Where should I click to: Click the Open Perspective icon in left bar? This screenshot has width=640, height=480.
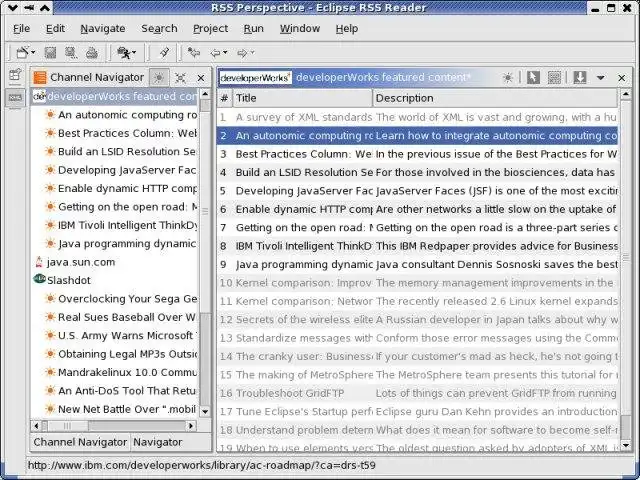(15, 75)
